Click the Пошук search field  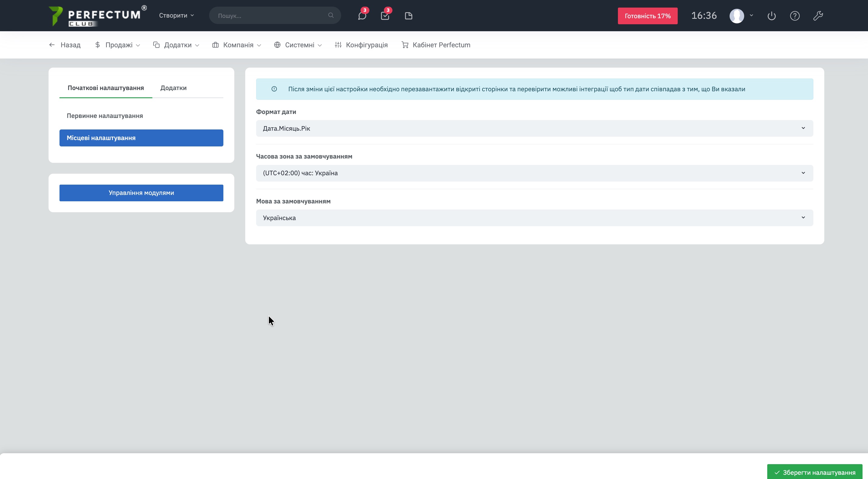point(270,16)
